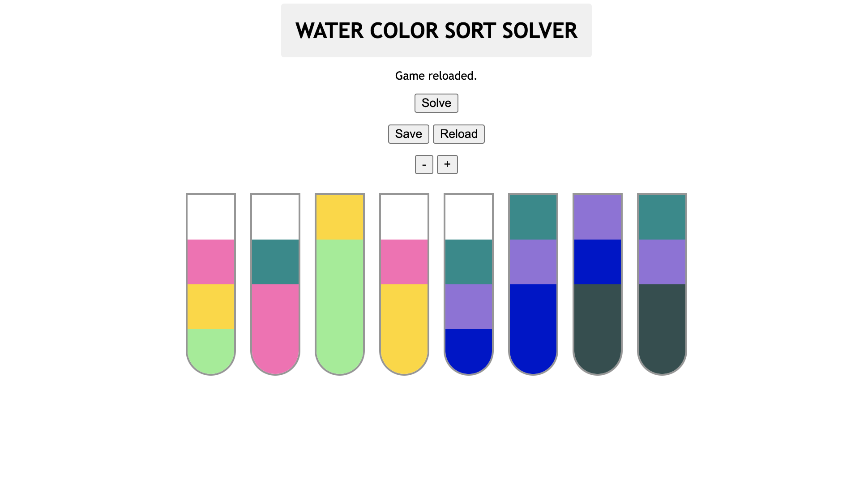Click the purple segment in fifth tube
The image size is (868, 480).
pos(469,307)
